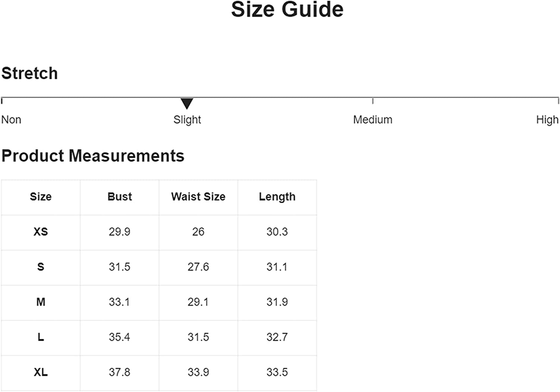This screenshot has width=560, height=392.
Task: Select the Bust column header
Action: 120,197
